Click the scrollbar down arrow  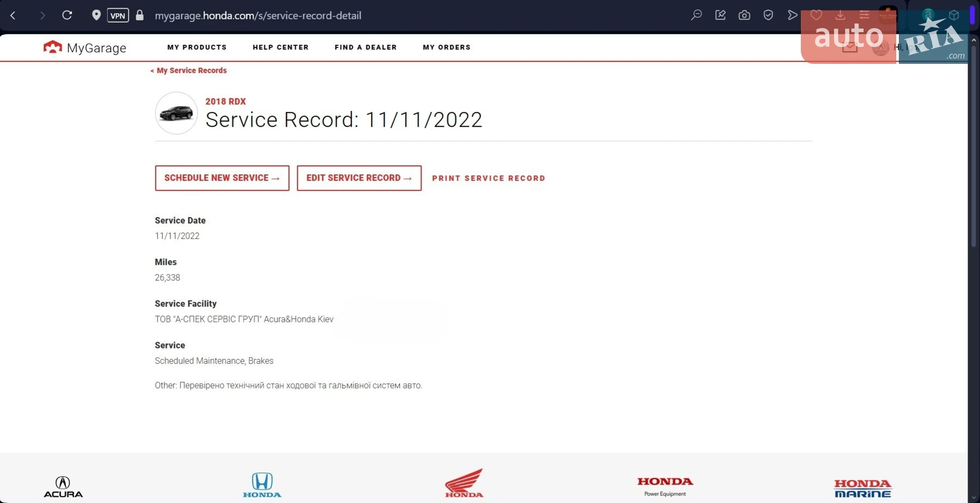point(974,497)
